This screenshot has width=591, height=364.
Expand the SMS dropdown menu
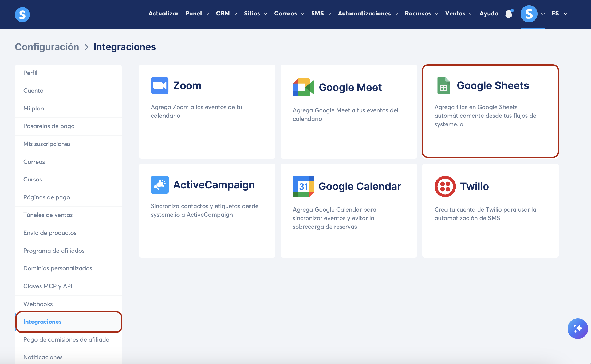coord(321,13)
